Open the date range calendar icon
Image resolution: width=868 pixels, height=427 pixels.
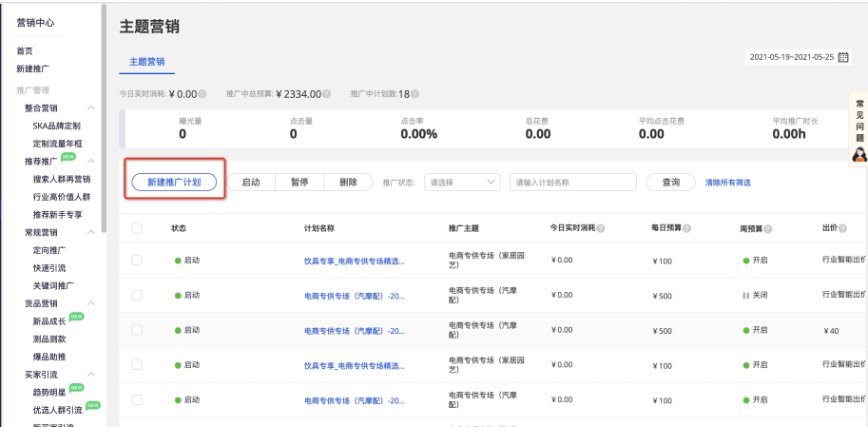842,57
